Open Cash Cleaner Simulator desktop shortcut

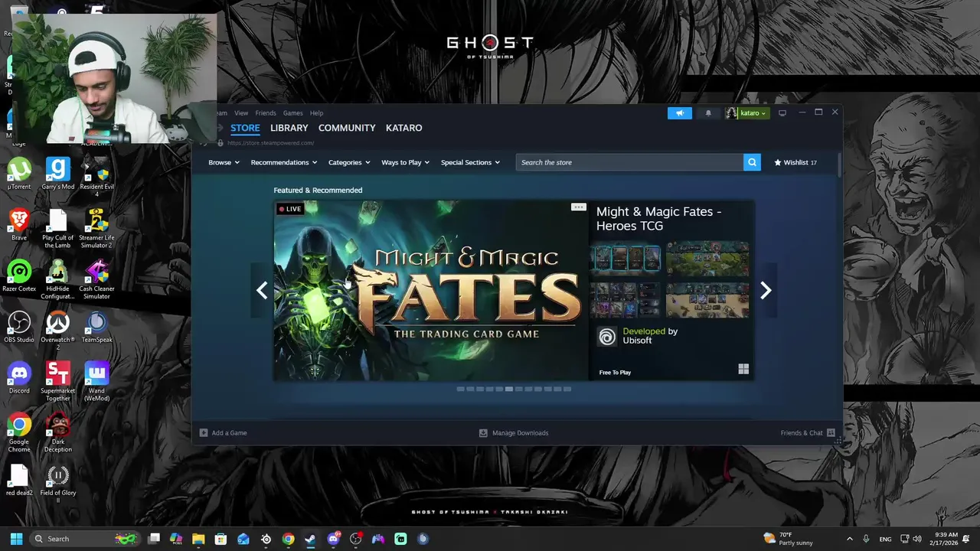pyautogui.click(x=96, y=279)
